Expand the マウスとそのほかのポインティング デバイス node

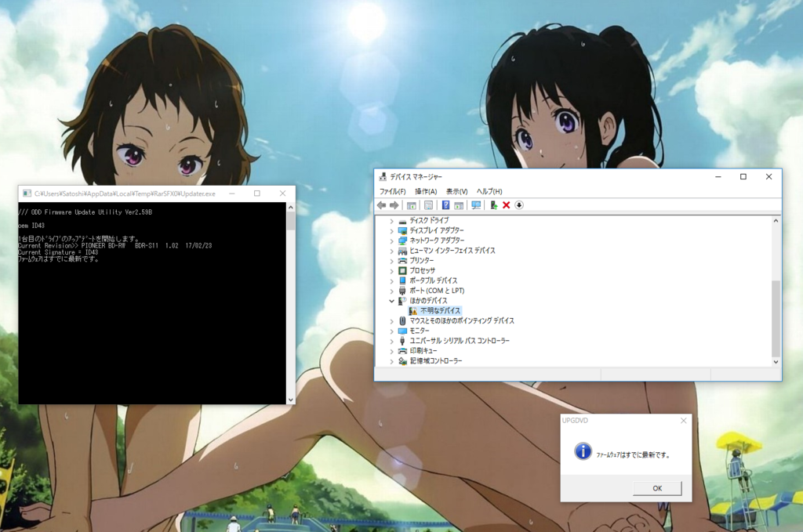pyautogui.click(x=392, y=320)
